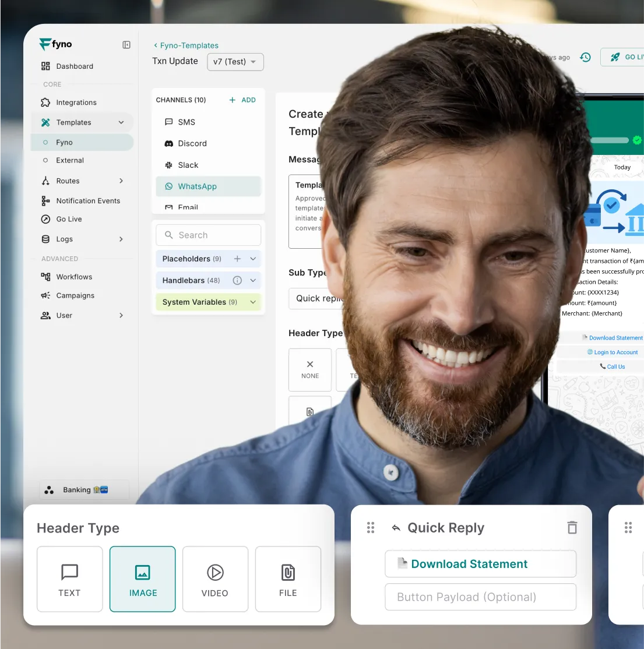The image size is (644, 649).
Task: Click the Templates tools icon
Action: coord(45,122)
